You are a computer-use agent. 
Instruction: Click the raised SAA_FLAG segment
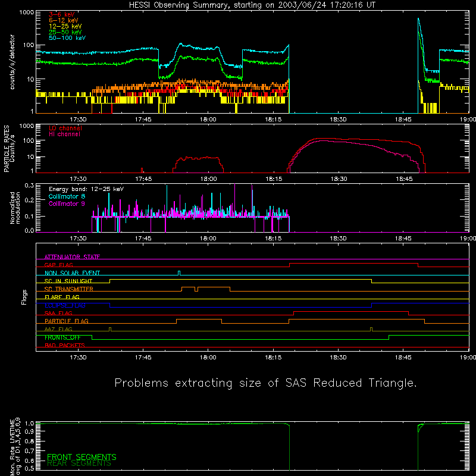[351, 311]
